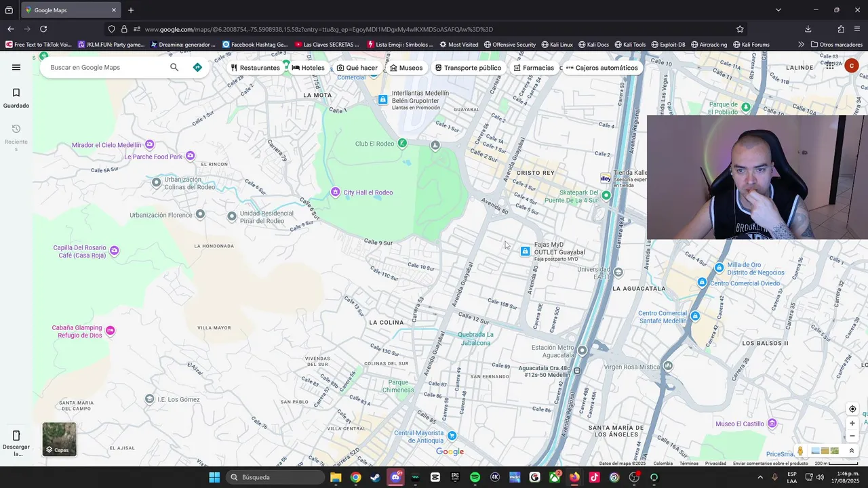Select the Central Mayorista de Antioquia pin
Viewport: 868px width, 488px height.
click(x=452, y=435)
